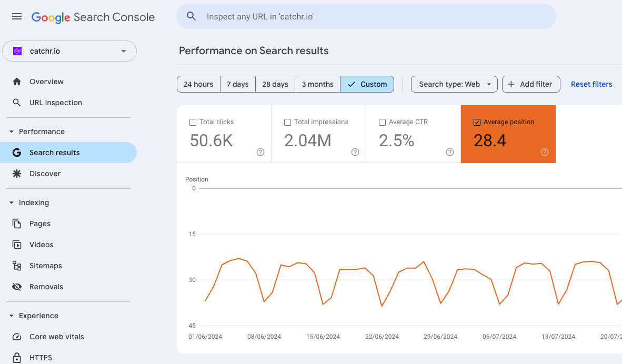Click the magnifier icon in URL search bar

click(191, 16)
